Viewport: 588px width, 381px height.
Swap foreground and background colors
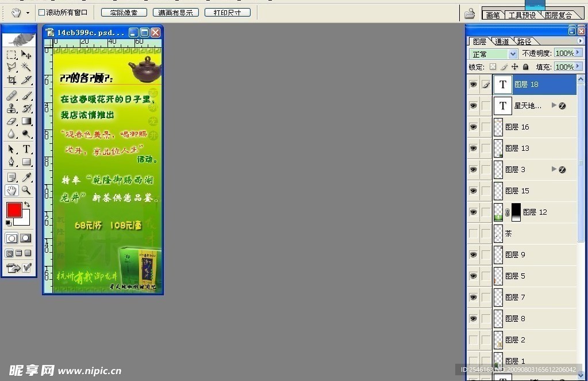pyautogui.click(x=27, y=204)
